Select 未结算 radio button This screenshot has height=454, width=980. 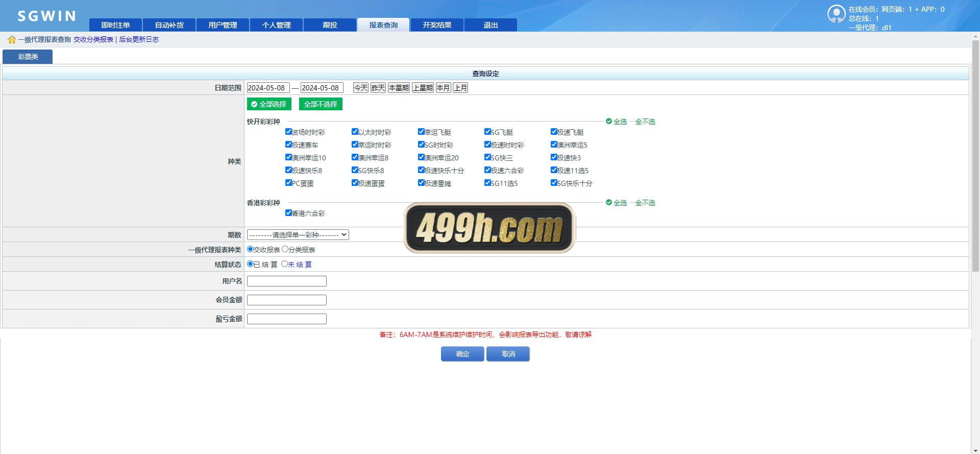[x=284, y=264]
